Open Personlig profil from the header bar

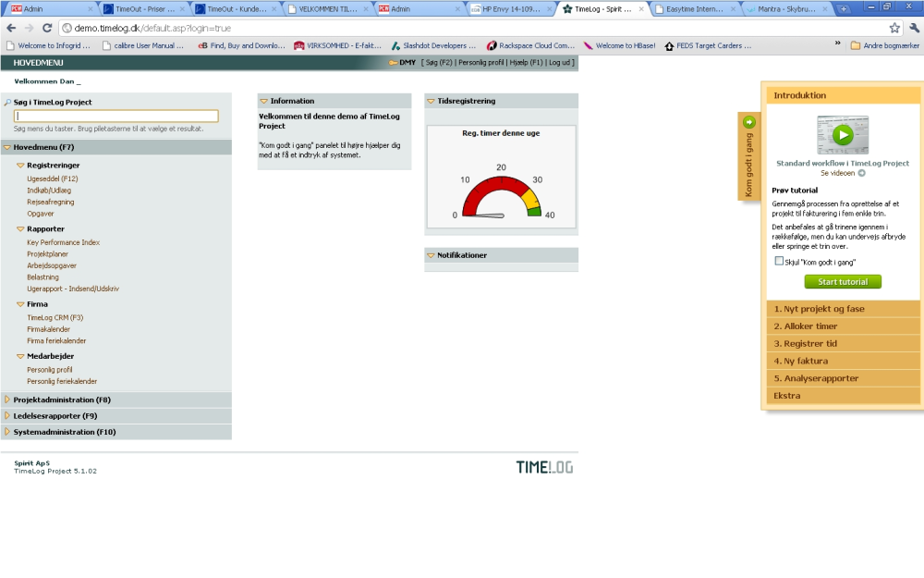click(x=480, y=63)
